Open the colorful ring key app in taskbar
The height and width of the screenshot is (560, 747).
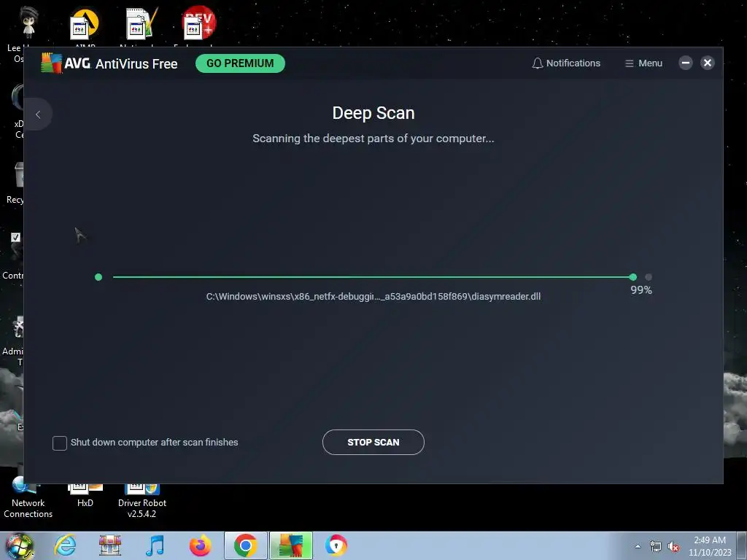coord(336,545)
